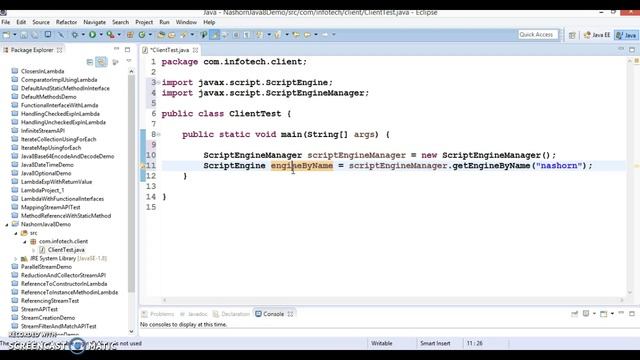Screen dimensions: 640x360
Task: Click the Save toolbar icon
Action: 24,35
